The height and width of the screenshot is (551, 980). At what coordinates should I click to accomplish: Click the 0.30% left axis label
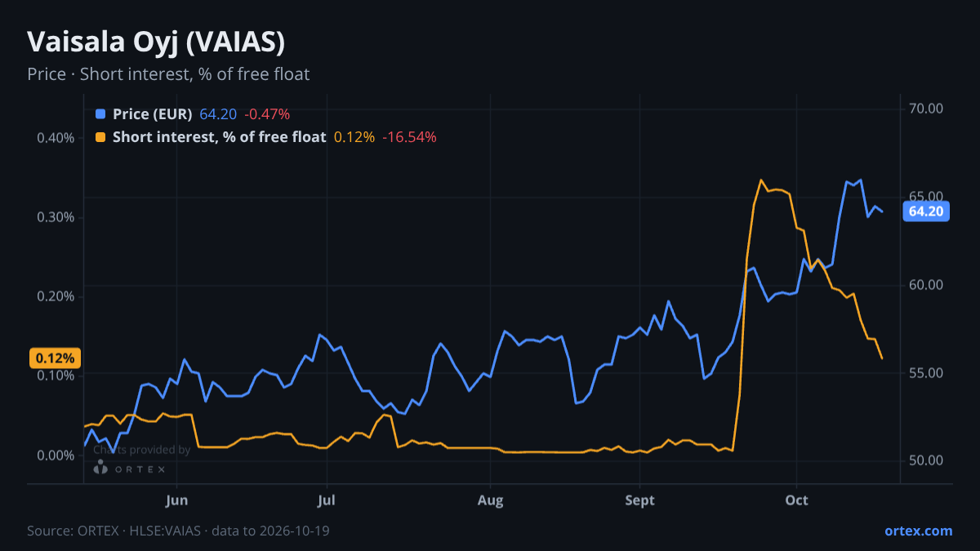point(56,217)
